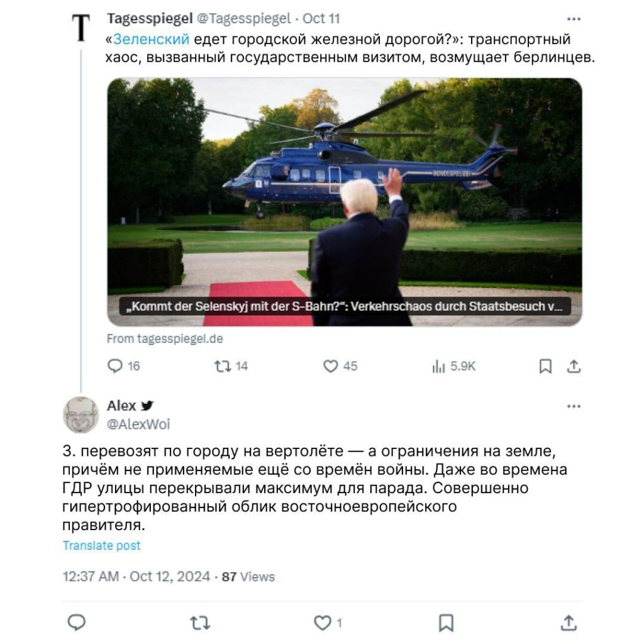Open the helicopter article preview image
Screen dimensions: 644x644
pyautogui.click(x=345, y=202)
